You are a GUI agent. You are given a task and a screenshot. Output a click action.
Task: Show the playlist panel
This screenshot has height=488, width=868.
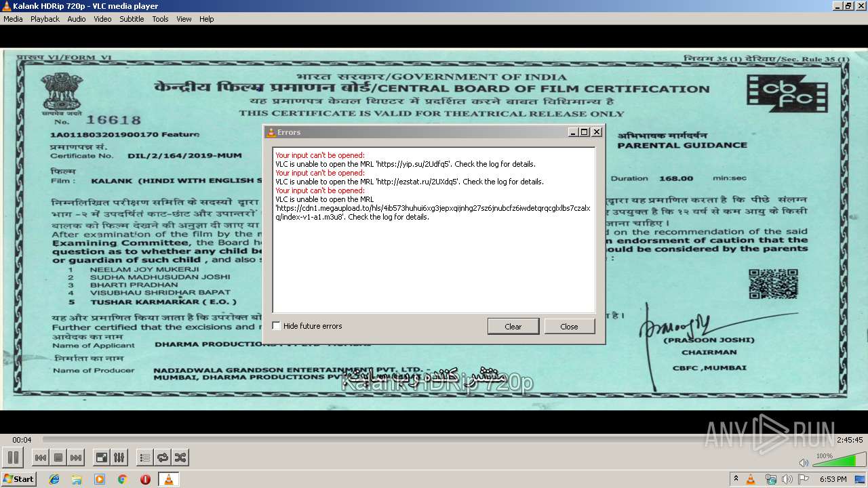point(144,458)
